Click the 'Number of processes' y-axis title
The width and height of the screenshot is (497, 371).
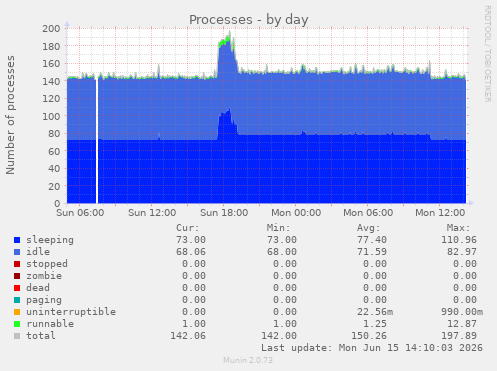point(10,115)
